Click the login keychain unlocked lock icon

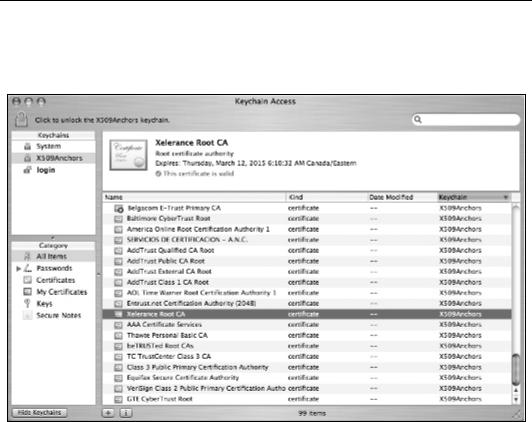pyautogui.click(x=27, y=170)
